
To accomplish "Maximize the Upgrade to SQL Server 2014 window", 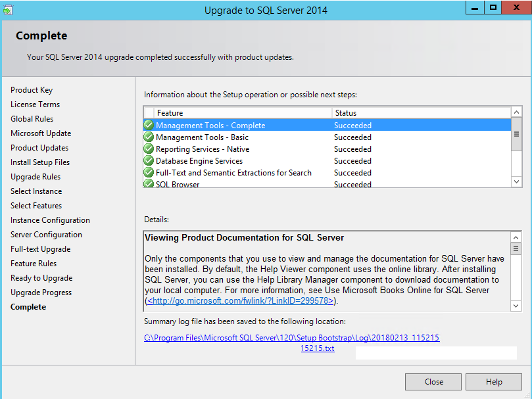I will (493, 7).
